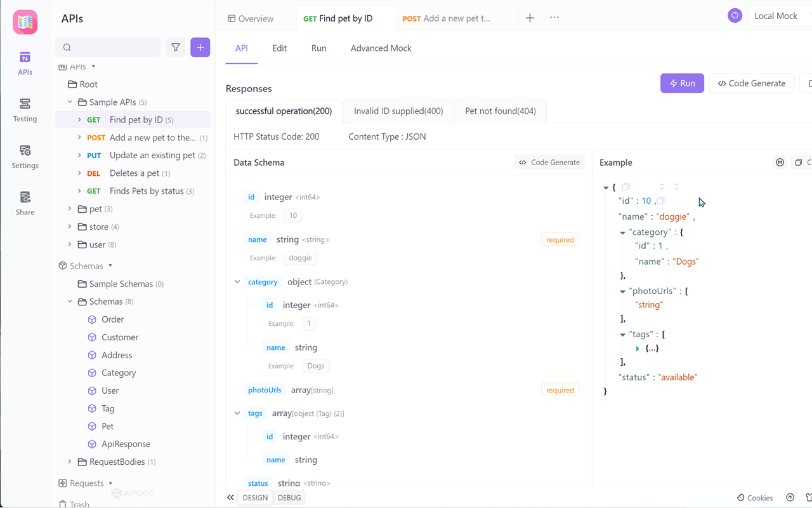Click the Share sidebar icon

[x=25, y=202]
